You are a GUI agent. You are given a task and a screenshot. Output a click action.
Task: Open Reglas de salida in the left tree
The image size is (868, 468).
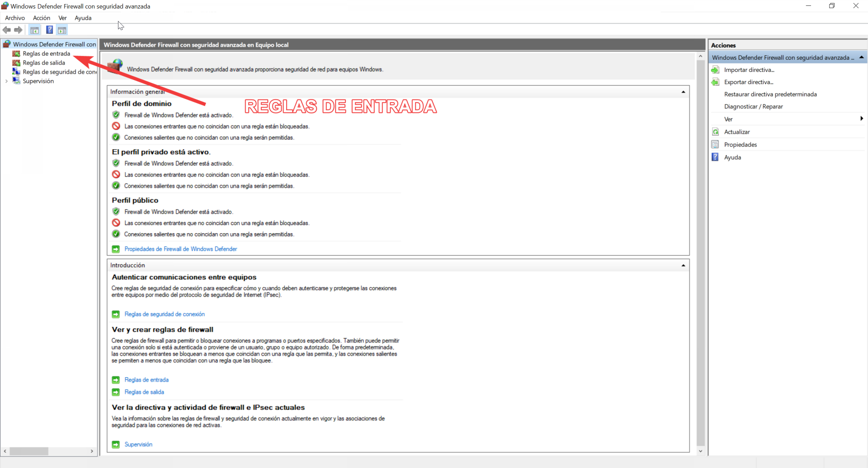(x=44, y=63)
